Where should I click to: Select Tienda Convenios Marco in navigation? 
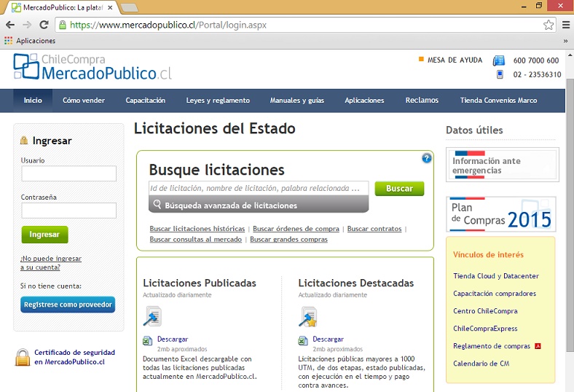tap(498, 101)
